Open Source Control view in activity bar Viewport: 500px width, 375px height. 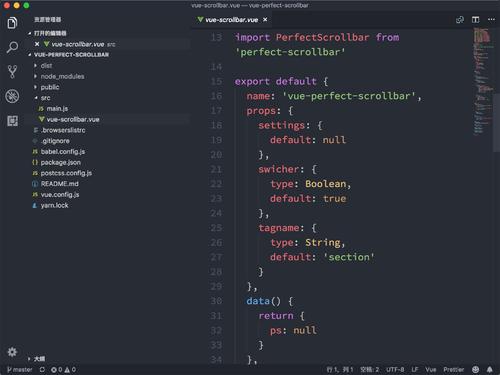(x=12, y=72)
